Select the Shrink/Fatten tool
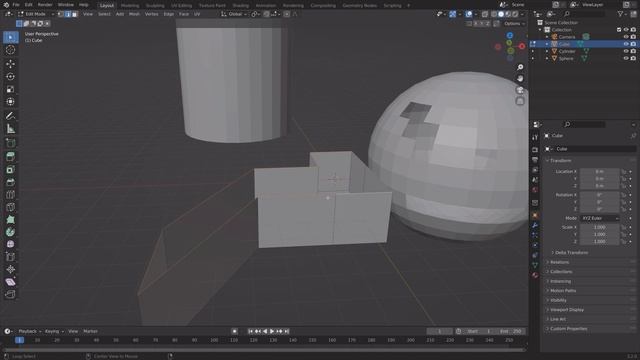The image size is (640, 360). [x=11, y=269]
